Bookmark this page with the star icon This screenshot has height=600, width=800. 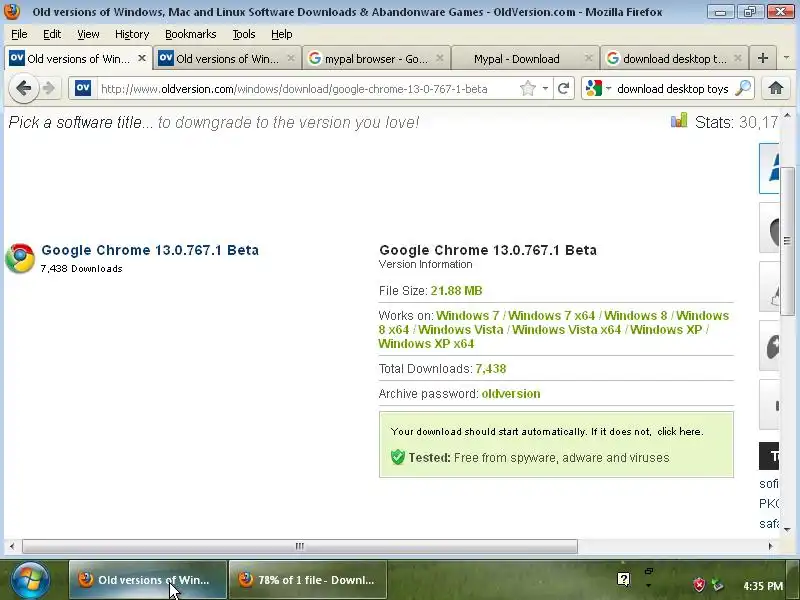click(x=528, y=88)
